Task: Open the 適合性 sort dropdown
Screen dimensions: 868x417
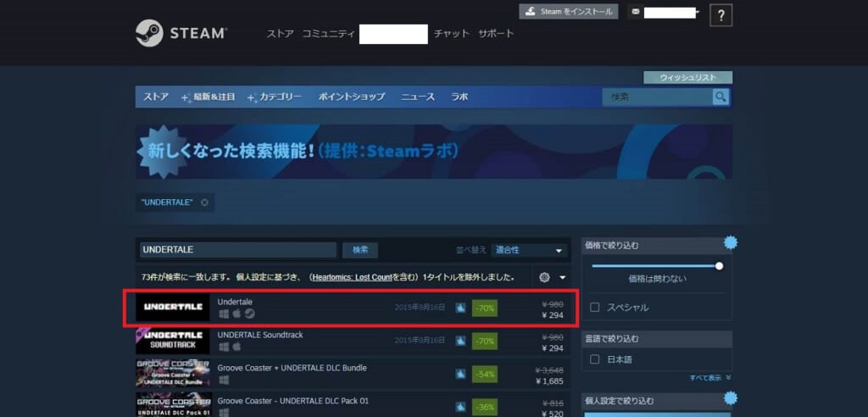Action: [529, 250]
